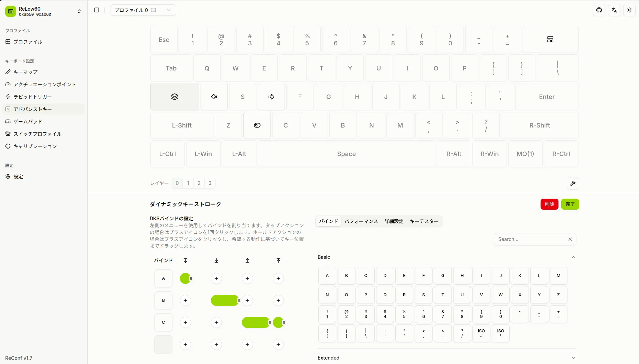Viewport: 639px width, 364px height.
Task: Add fourth-column action for empty fourth bind
Action: 278,344
